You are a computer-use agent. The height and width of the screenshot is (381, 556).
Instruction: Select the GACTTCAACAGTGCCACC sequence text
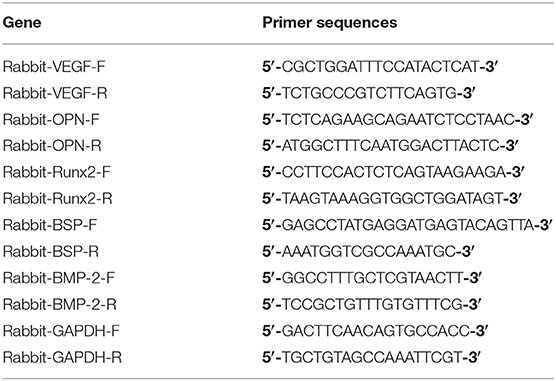(x=376, y=331)
